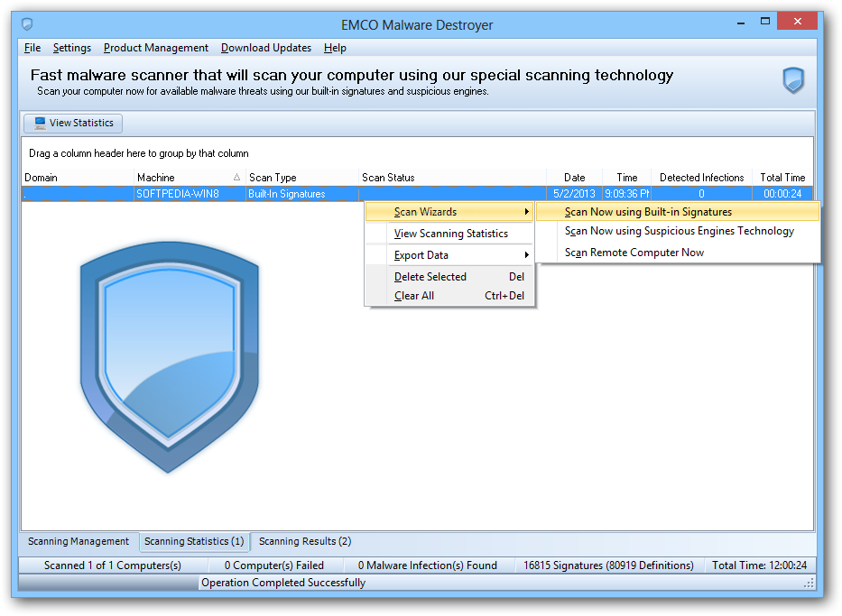Click the 5/2/2013 date cell

click(x=575, y=194)
